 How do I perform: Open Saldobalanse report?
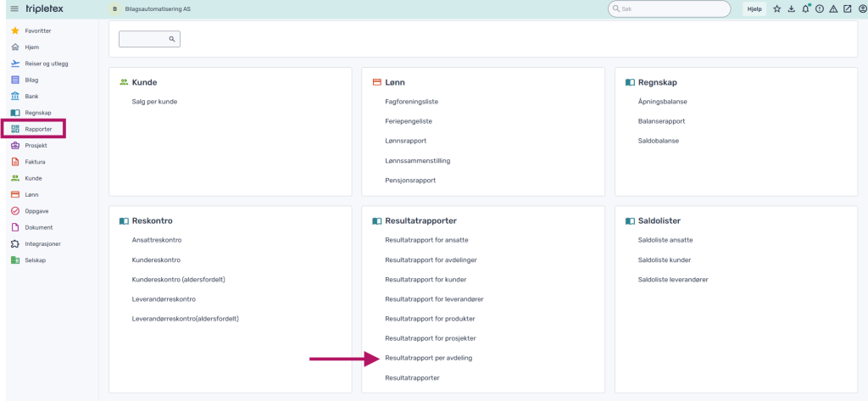coord(659,142)
